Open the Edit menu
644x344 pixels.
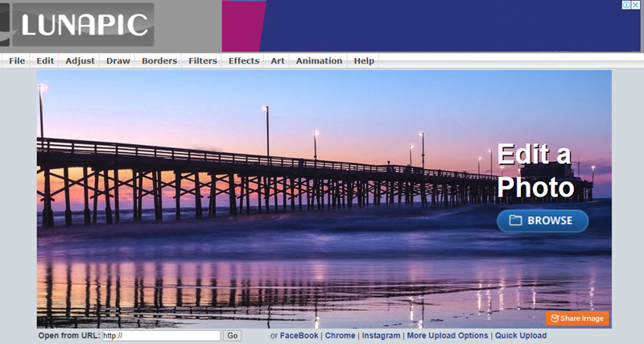pos(45,61)
